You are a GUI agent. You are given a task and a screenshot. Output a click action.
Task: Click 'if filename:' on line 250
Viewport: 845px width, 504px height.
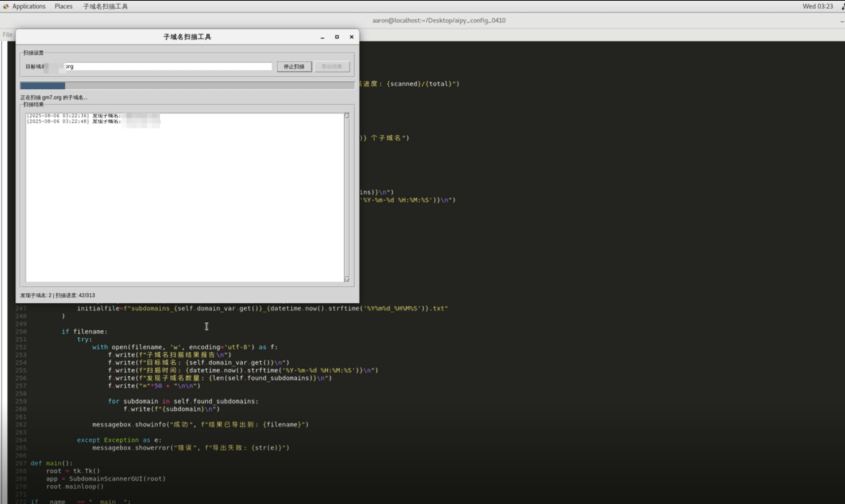tap(85, 332)
